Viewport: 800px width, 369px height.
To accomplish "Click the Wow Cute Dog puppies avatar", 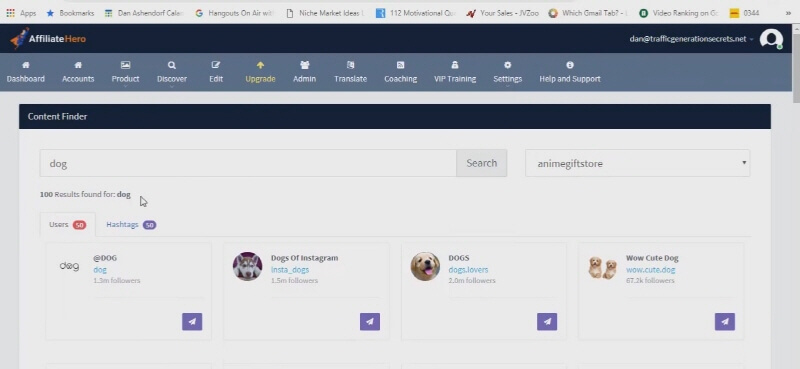I will (603, 267).
